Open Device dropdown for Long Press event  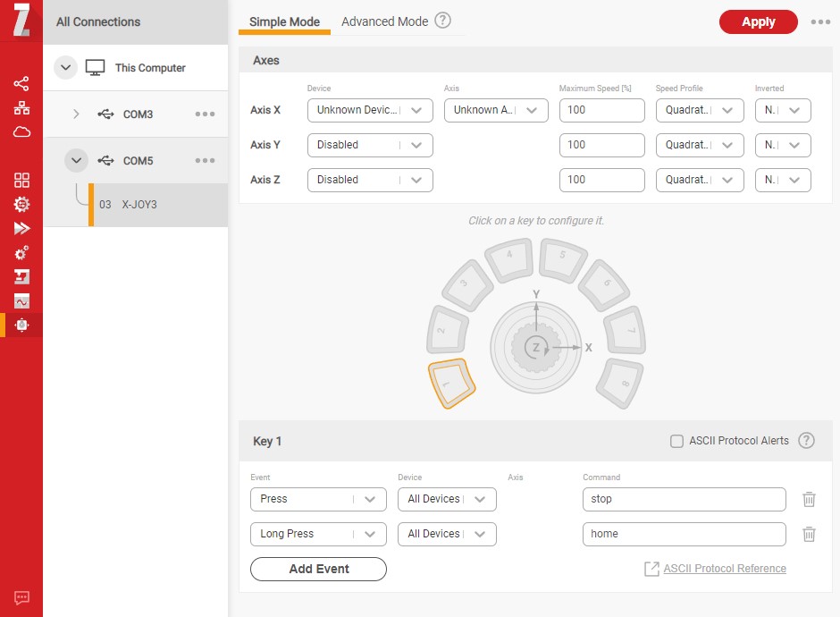447,534
